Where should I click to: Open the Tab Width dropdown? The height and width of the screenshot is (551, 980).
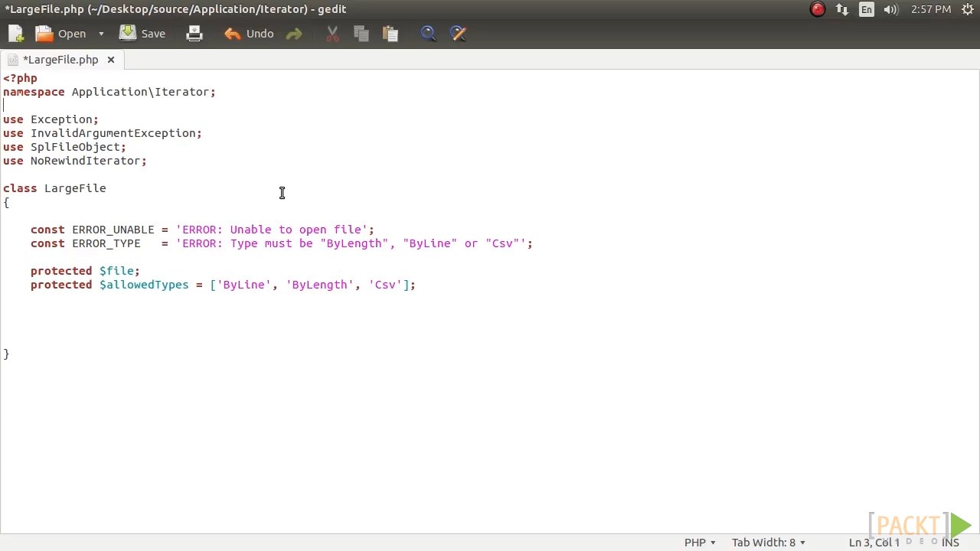[x=768, y=543]
